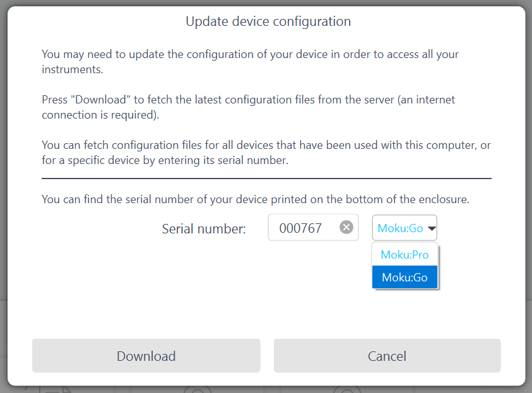Click the "Serial number:" label
532x393 pixels.
(204, 229)
